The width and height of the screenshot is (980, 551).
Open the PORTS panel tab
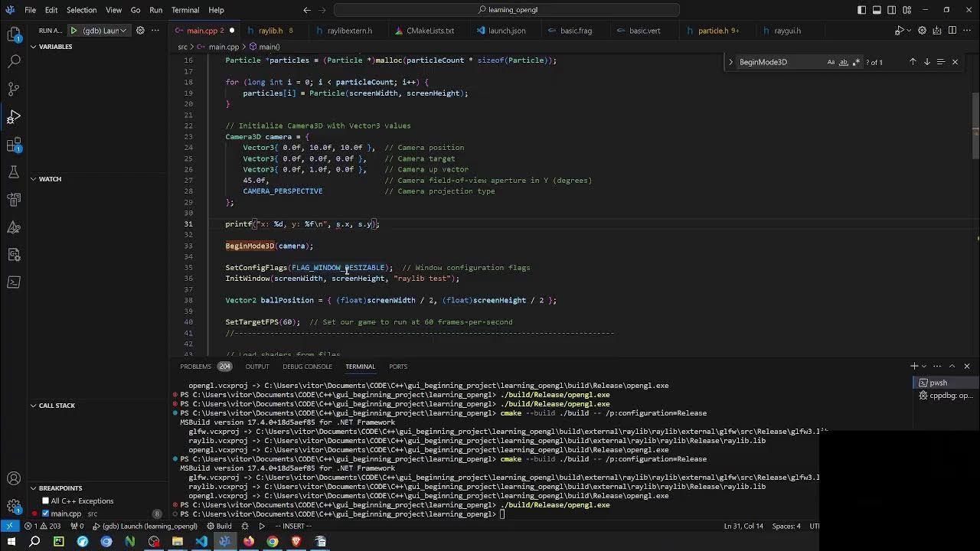tap(398, 367)
